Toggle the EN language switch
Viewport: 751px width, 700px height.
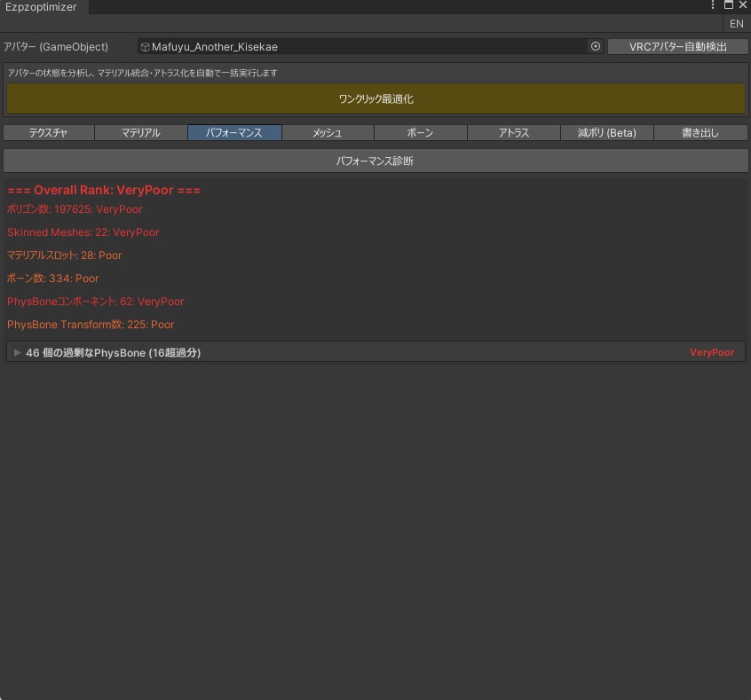[x=736, y=23]
